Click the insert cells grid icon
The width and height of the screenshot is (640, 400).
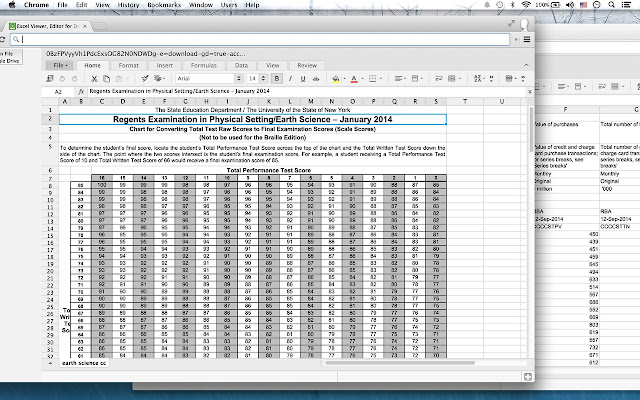click(509, 78)
